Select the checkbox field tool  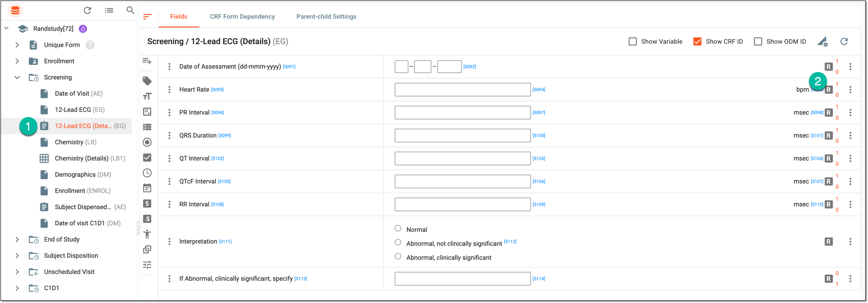(x=147, y=157)
